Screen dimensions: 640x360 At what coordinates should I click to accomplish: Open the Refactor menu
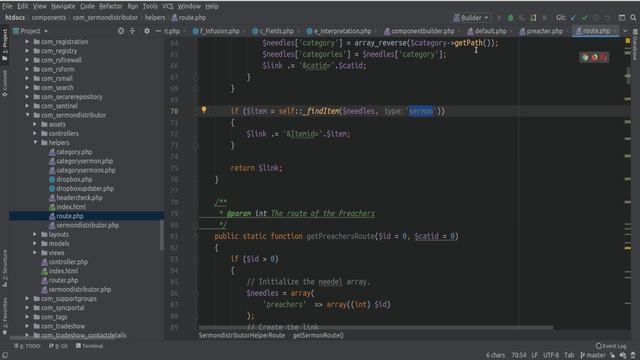pyautogui.click(x=111, y=6)
